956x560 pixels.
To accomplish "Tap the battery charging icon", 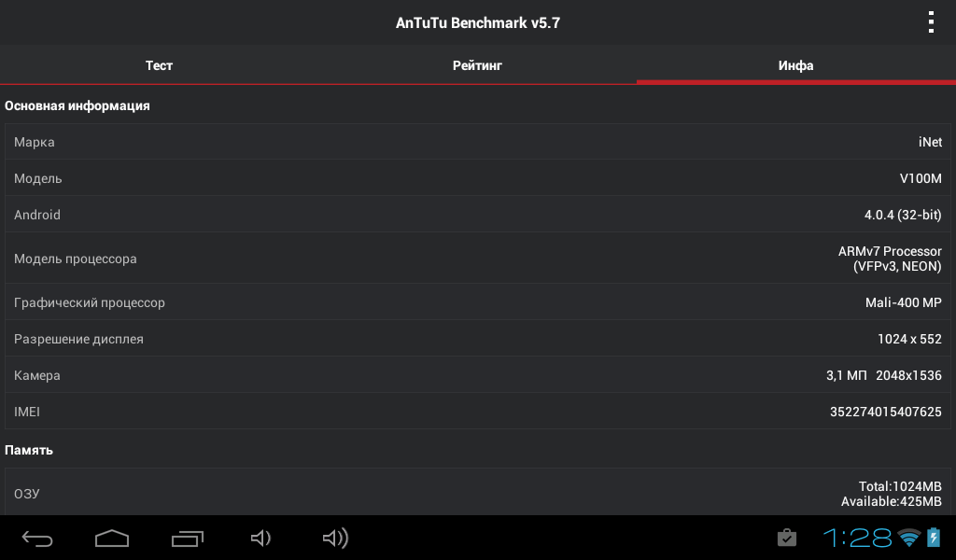I will pos(934,537).
